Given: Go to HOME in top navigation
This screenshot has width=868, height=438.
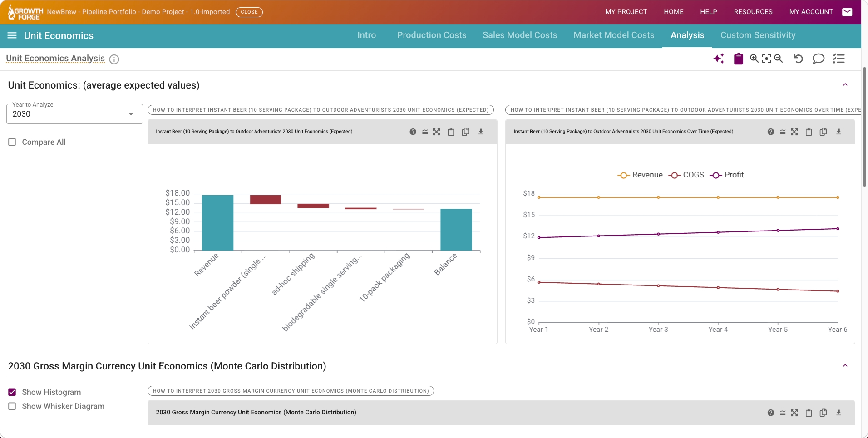Looking at the screenshot, I should tap(674, 12).
